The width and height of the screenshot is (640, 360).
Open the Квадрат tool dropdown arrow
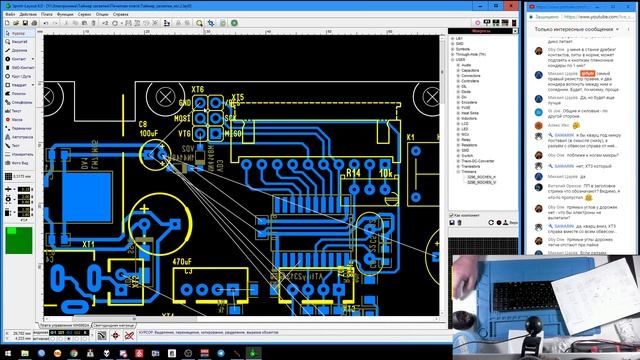(33, 85)
